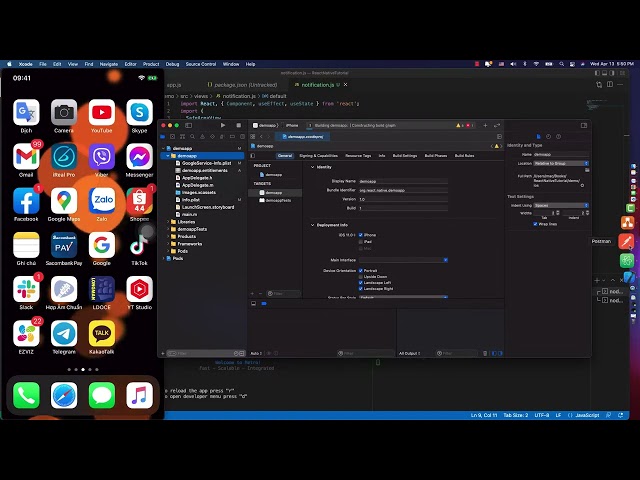The image size is (640, 480).
Task: Enable the iPad deployment checkbox
Action: click(x=360, y=242)
